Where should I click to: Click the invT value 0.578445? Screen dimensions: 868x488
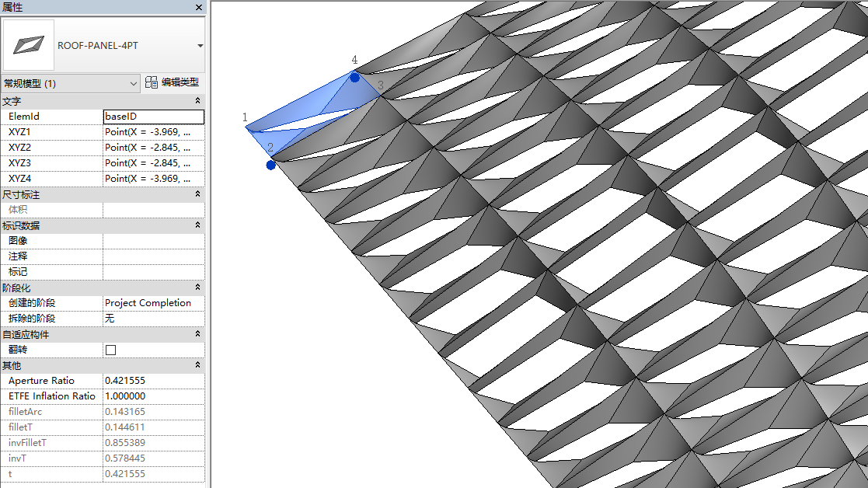(153, 458)
